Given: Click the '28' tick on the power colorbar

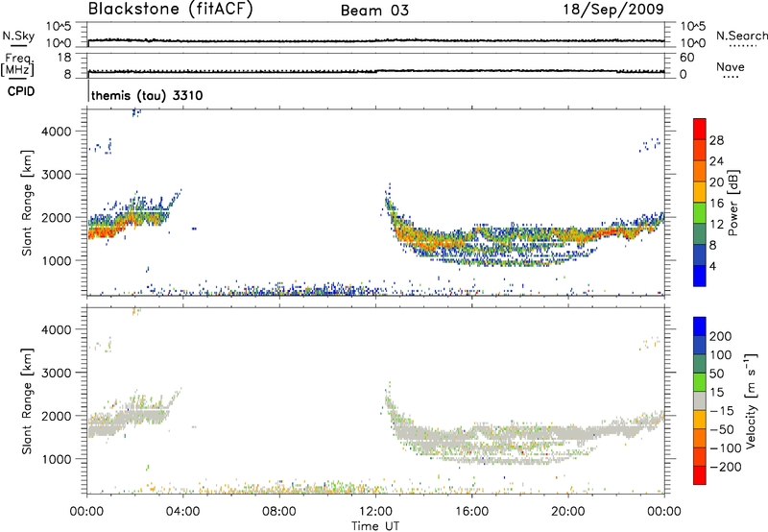Looking at the screenshot, I should [716, 140].
